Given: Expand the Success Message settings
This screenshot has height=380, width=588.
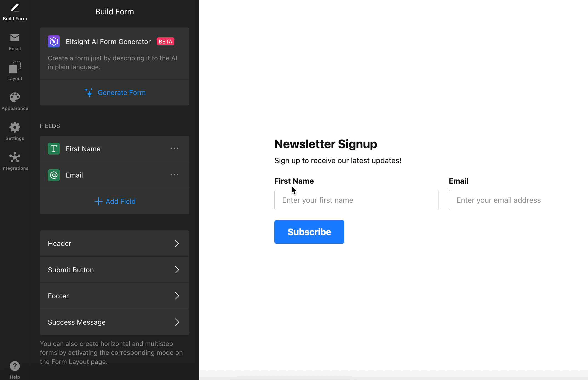Looking at the screenshot, I should click(x=114, y=322).
